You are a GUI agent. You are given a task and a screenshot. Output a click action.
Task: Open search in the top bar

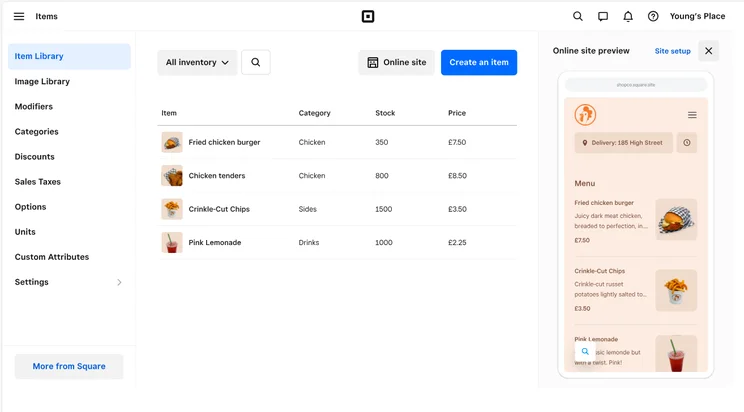click(x=577, y=17)
